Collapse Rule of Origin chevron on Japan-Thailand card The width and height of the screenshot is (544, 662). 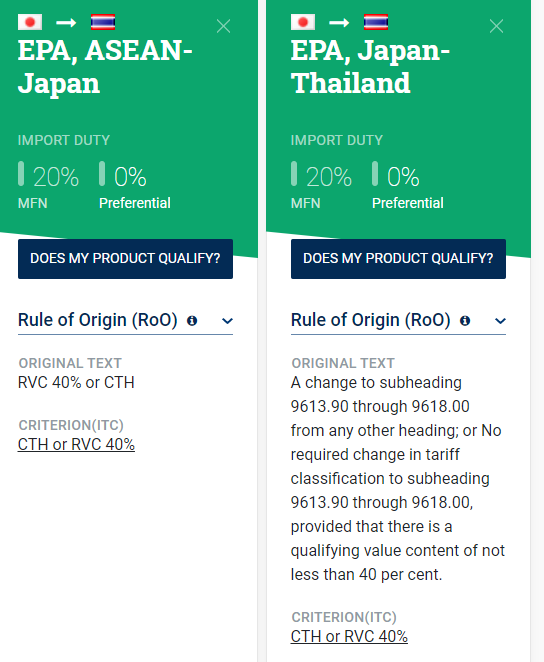[x=500, y=321]
